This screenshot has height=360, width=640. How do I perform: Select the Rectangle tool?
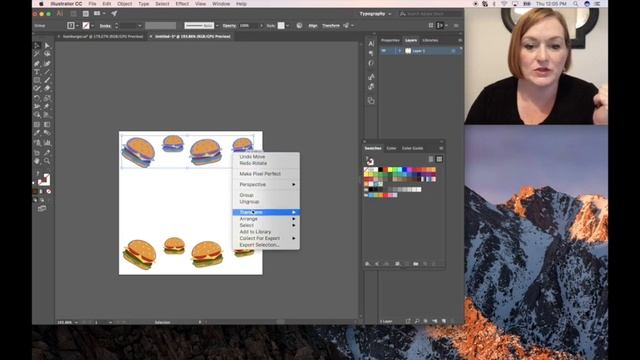[37, 80]
